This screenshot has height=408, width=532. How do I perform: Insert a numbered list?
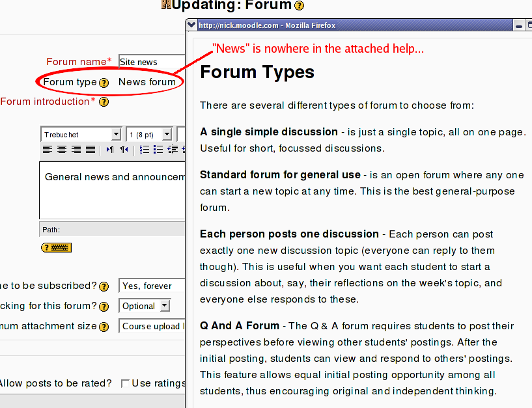pyautogui.click(x=144, y=149)
